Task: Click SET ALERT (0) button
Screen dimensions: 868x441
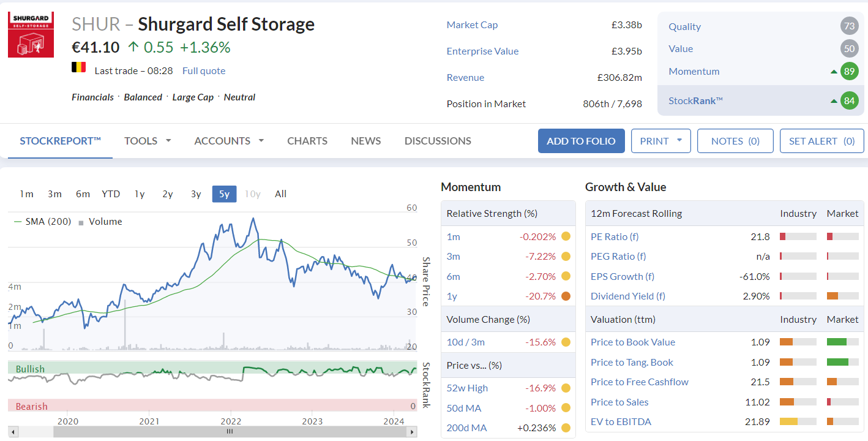Action: pos(821,141)
